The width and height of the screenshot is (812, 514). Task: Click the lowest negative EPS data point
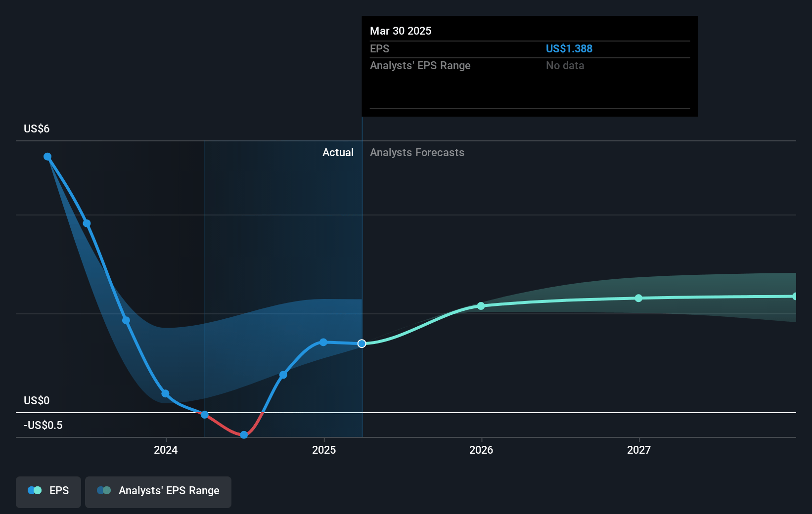[x=244, y=435]
